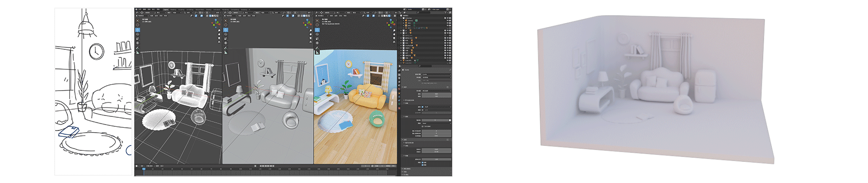Switch to the Rendering workspace tab
This screenshot has width=868, height=183.
tap(226, 10)
